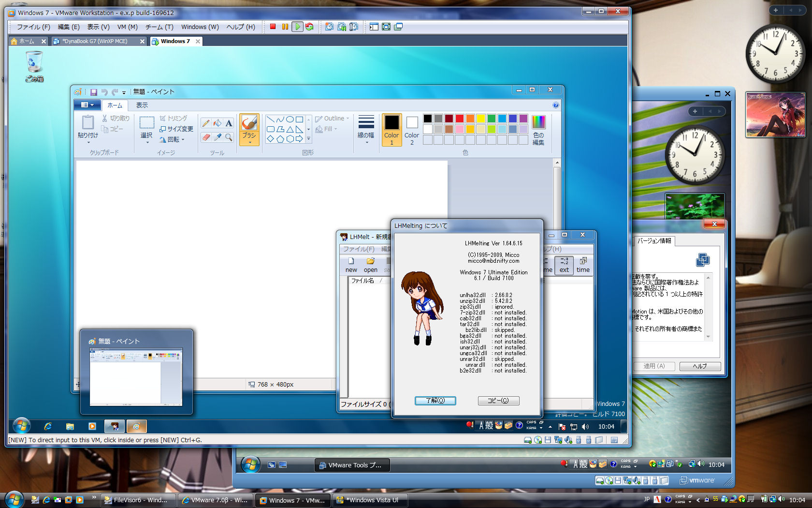Click the Reset VM icon in VMware toolbar
Viewport: 812px width, 508px height.
coord(309,27)
